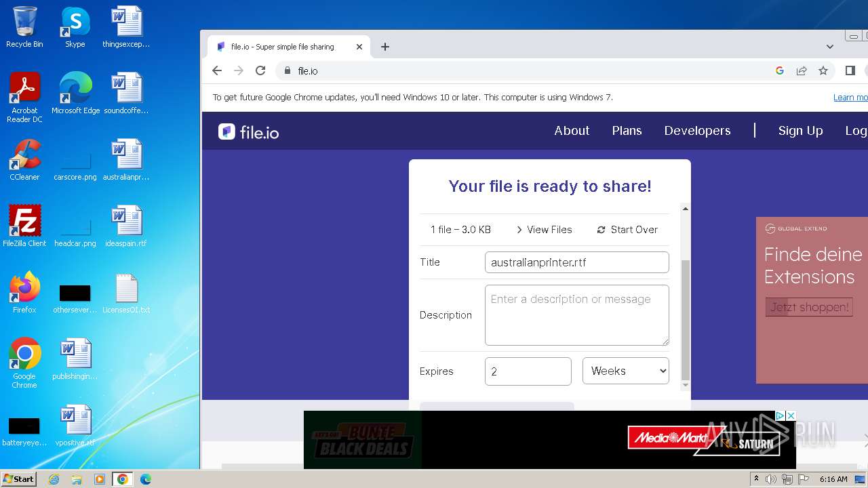Open Internet Explorer from taskbar

[x=54, y=479]
